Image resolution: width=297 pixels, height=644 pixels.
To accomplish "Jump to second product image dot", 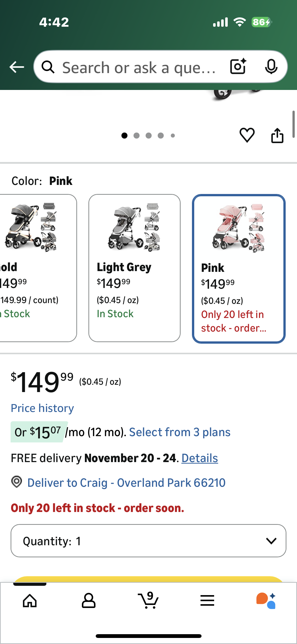I will tap(137, 136).
